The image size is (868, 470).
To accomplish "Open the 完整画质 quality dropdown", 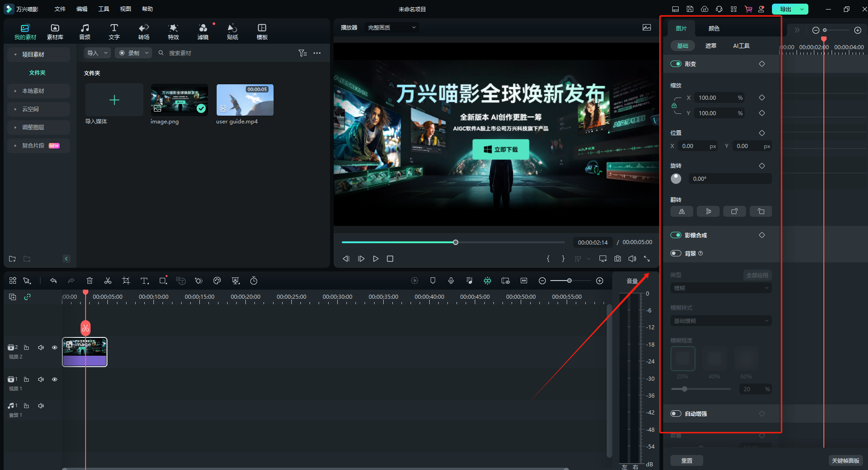I will pos(391,28).
